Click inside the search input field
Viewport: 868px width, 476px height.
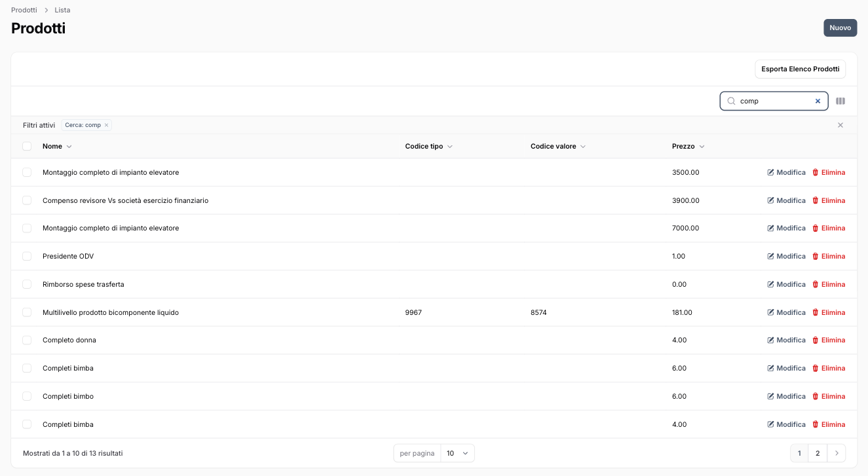773,101
